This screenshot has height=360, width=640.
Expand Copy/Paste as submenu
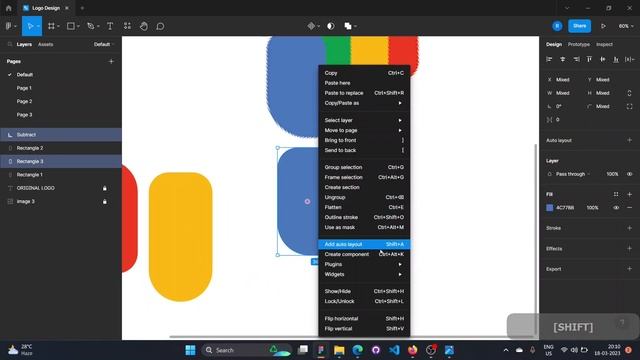364,103
